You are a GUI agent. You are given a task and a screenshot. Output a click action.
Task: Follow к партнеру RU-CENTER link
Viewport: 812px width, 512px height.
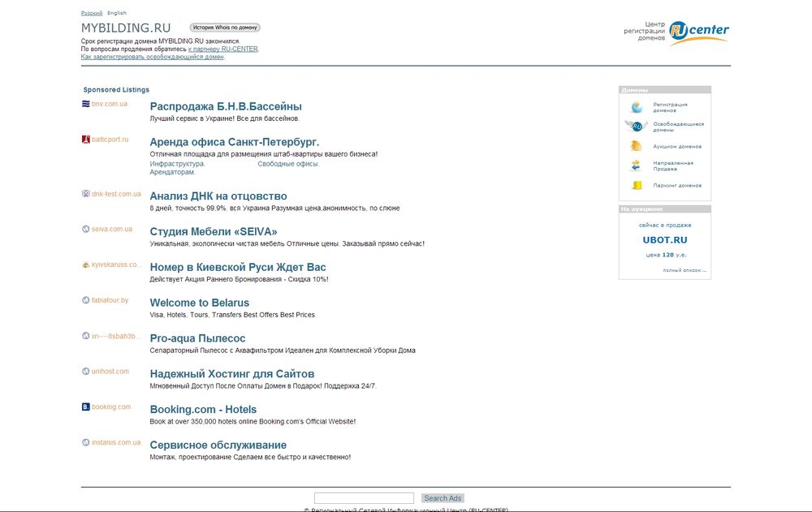pos(222,49)
